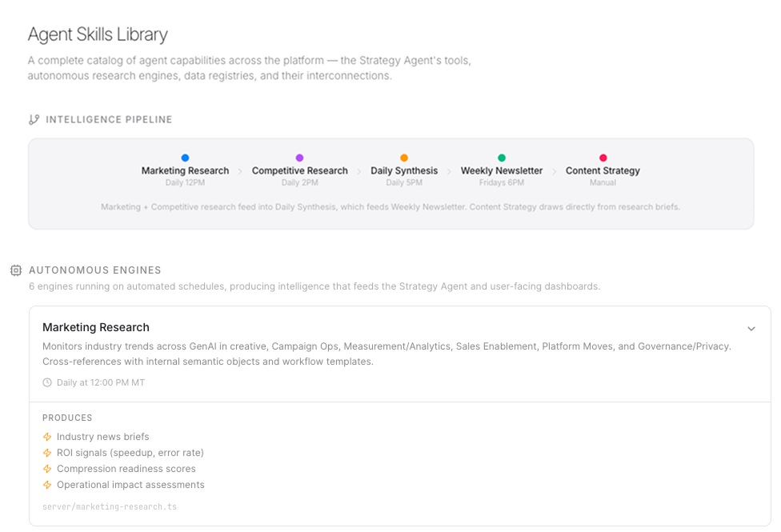781x532 pixels.
Task: Open the Competitive Research pipeline stage
Action: point(300,171)
